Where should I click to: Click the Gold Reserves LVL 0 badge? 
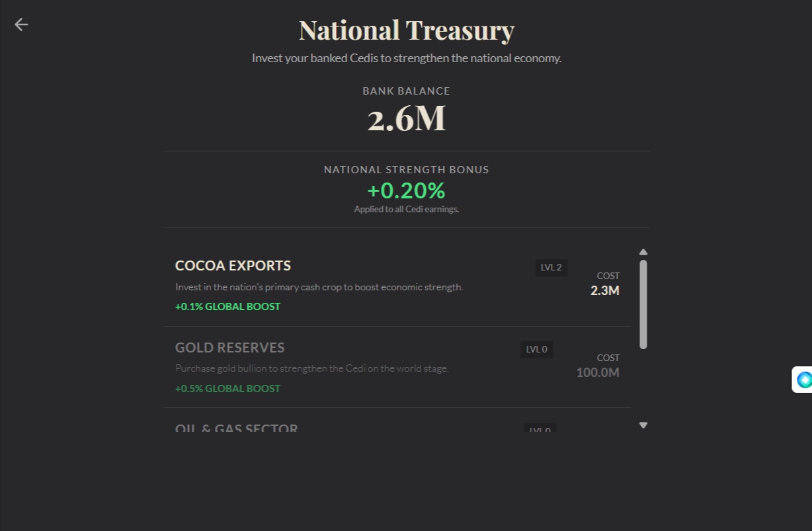[536, 349]
